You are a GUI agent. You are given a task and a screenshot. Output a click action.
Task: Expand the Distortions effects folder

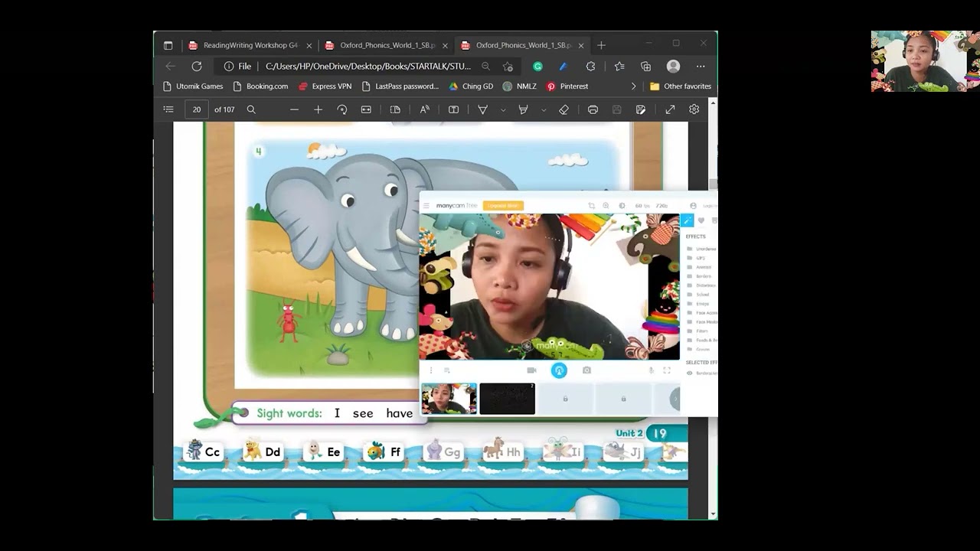pyautogui.click(x=701, y=285)
